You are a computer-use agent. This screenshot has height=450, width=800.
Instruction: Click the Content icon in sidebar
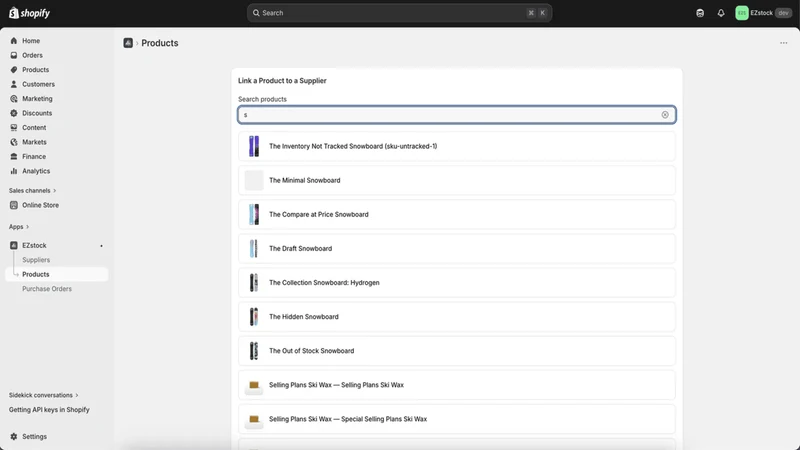click(x=14, y=128)
